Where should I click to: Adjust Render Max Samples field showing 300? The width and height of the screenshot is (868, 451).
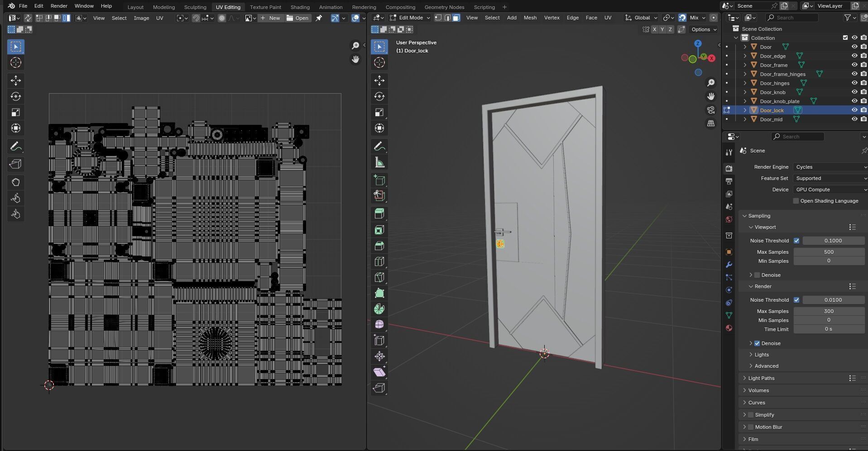click(829, 311)
